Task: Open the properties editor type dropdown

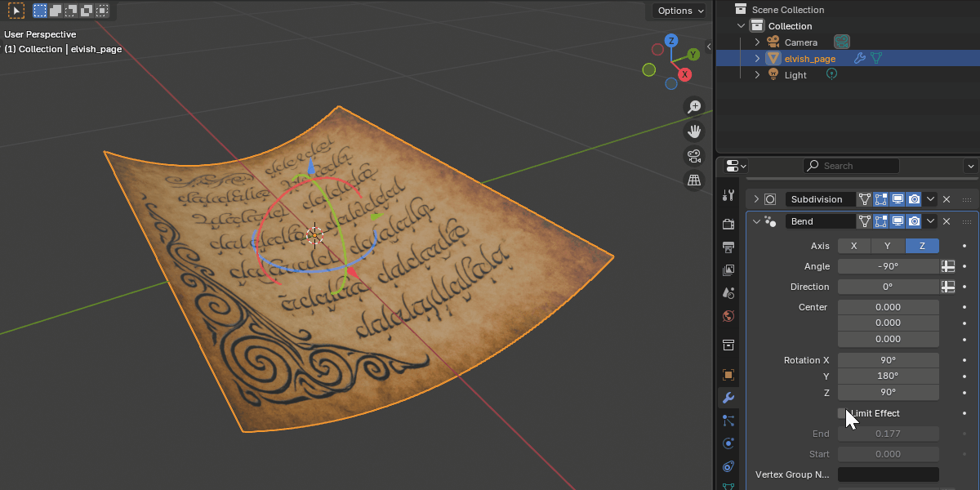Action: [x=735, y=166]
